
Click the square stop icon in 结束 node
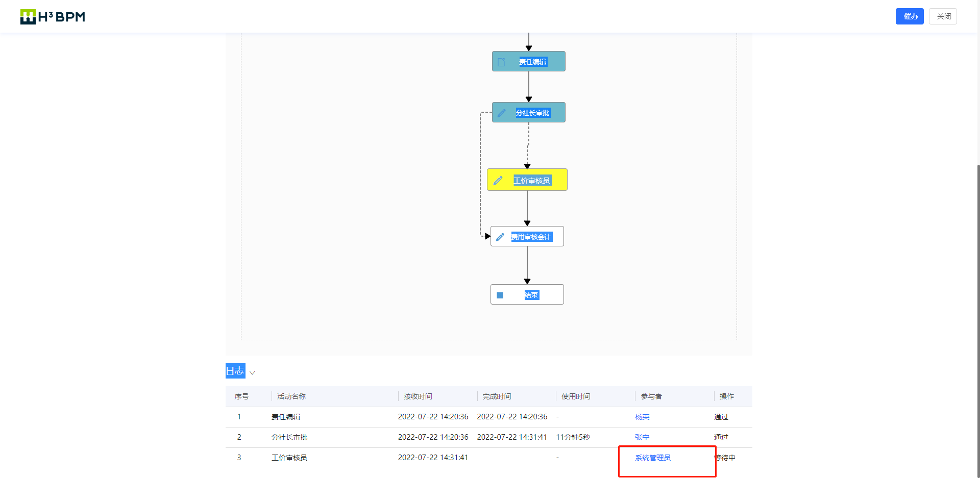coord(500,295)
